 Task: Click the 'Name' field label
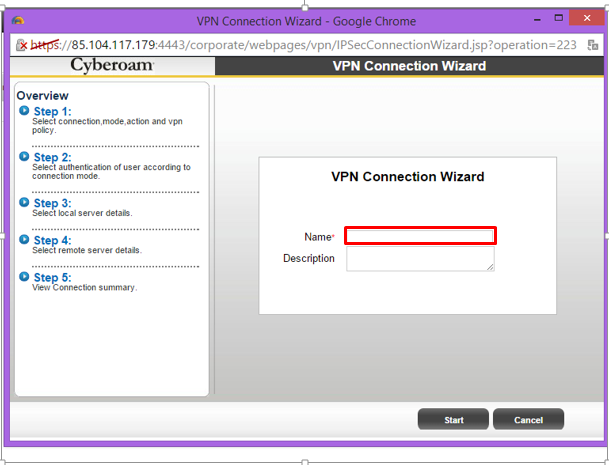coord(318,237)
